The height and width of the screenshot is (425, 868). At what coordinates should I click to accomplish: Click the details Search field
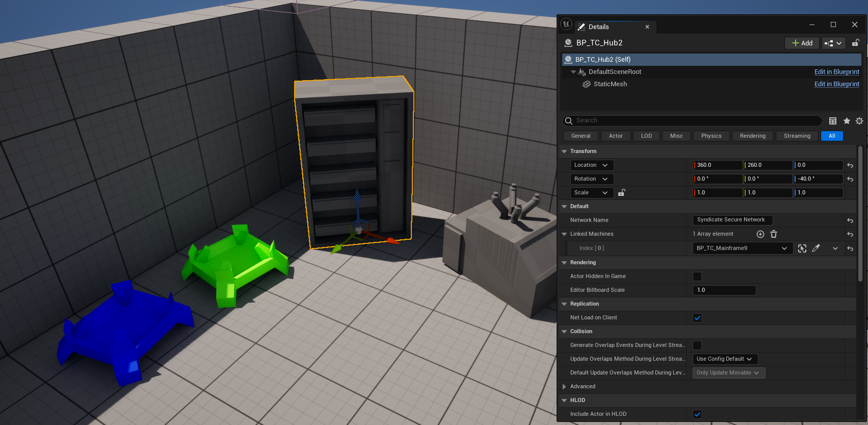[693, 121]
